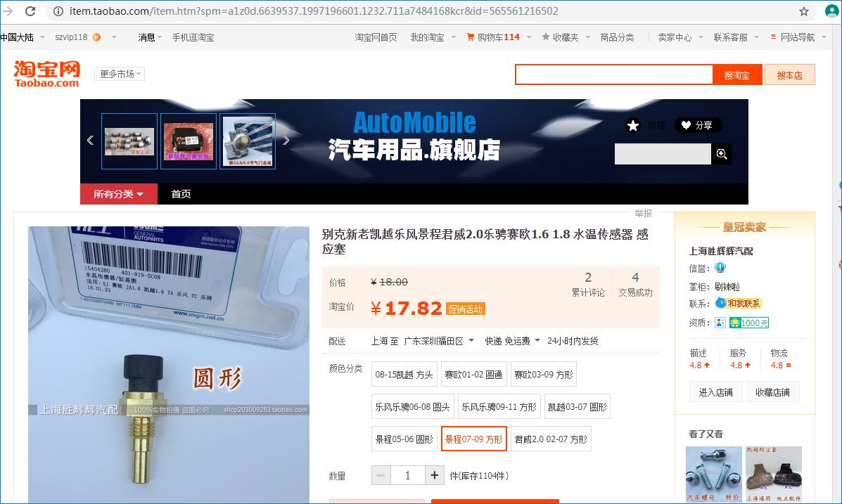842x504 pixels.
Task: Enlarge the main product sensor image
Action: (169, 364)
